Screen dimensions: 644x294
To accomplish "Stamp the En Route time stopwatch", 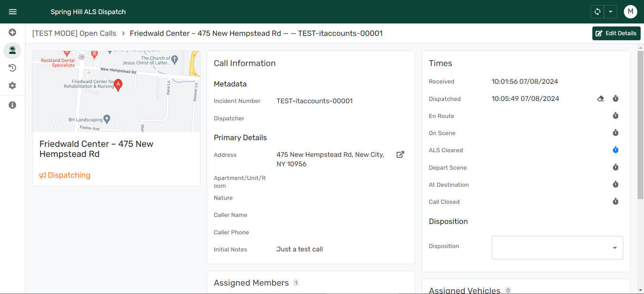I will pyautogui.click(x=615, y=116).
